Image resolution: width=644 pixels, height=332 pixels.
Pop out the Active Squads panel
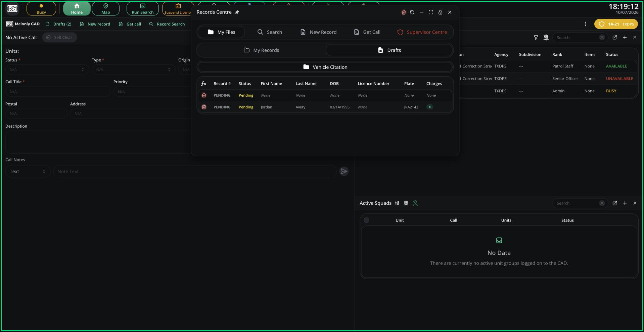tap(615, 203)
